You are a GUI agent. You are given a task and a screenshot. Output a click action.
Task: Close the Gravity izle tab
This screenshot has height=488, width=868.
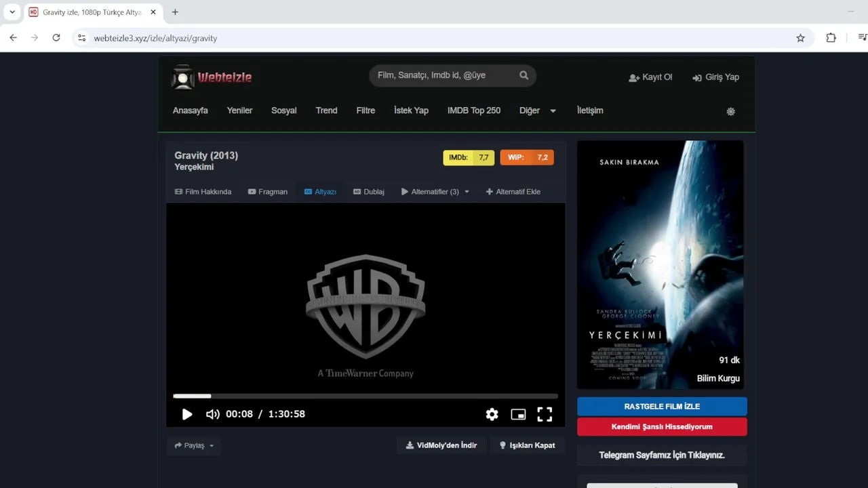pos(153,12)
